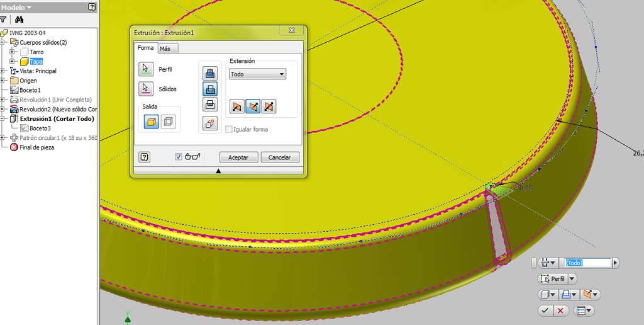Open the binoculars search in Model browser

[x=19, y=20]
